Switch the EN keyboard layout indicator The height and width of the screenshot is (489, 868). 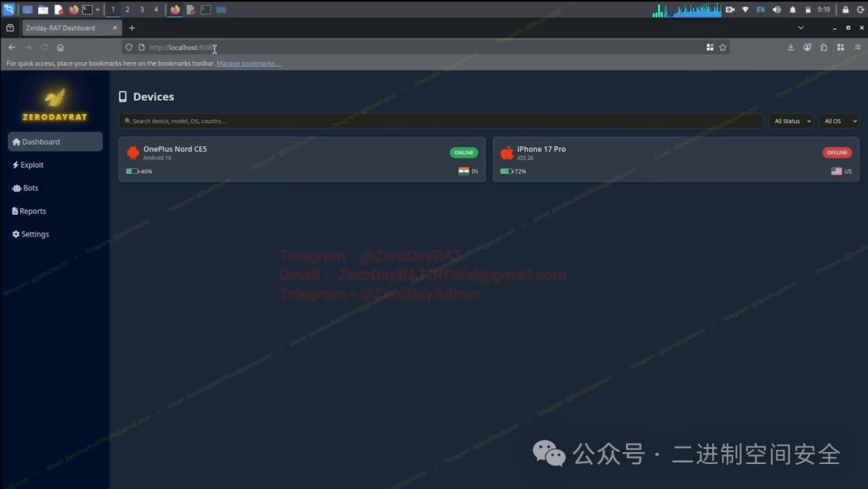pos(760,10)
